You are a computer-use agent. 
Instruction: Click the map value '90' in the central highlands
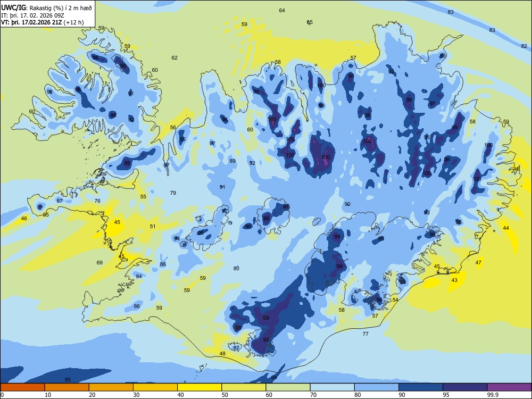pyautogui.click(x=347, y=204)
